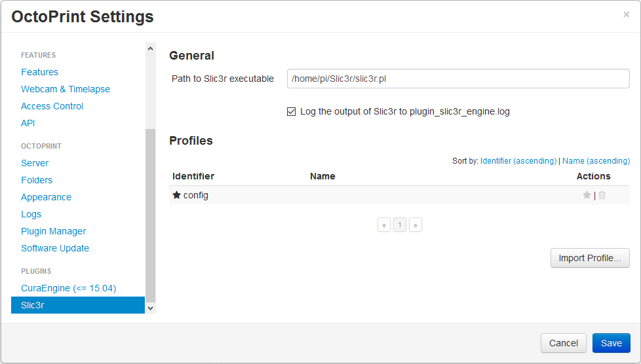Close the OctoPrint Settings dialog
Screen dimensions: 641x364
(627, 14)
